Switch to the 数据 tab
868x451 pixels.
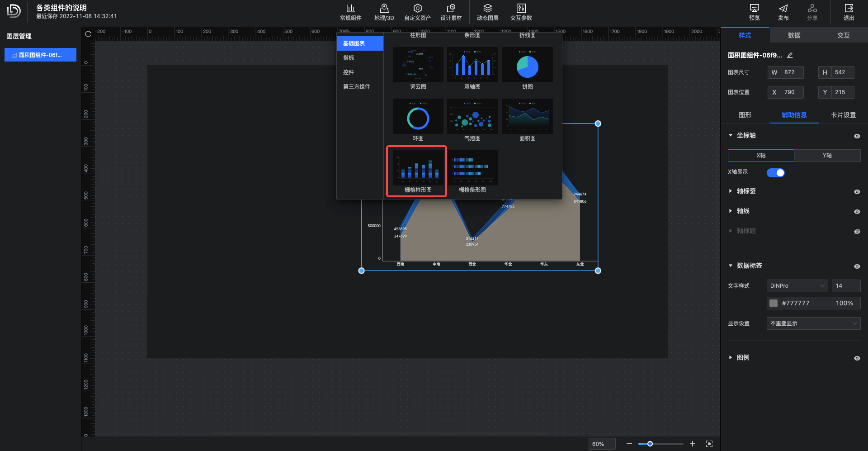point(794,35)
